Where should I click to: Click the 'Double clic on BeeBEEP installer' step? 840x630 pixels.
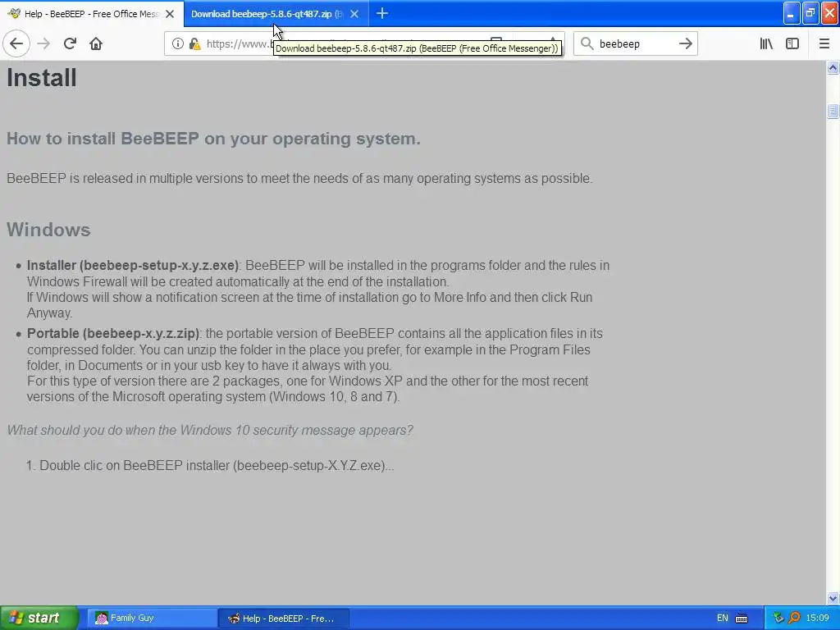(x=217, y=466)
